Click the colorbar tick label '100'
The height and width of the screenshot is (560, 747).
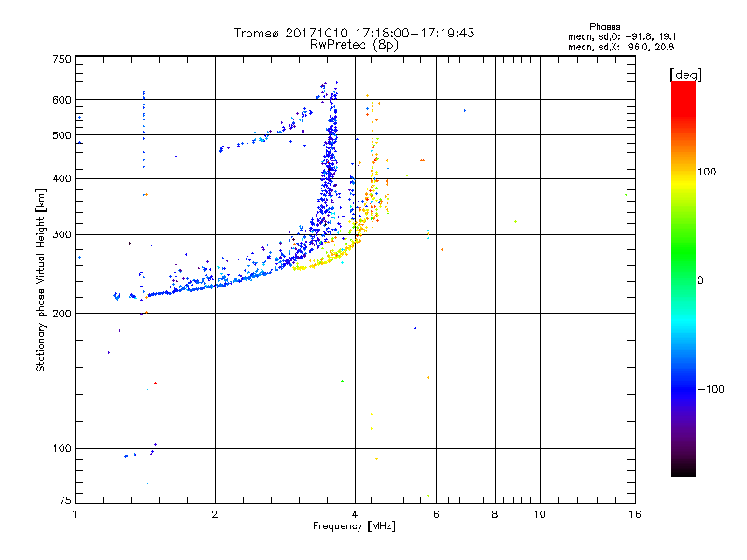click(x=707, y=172)
